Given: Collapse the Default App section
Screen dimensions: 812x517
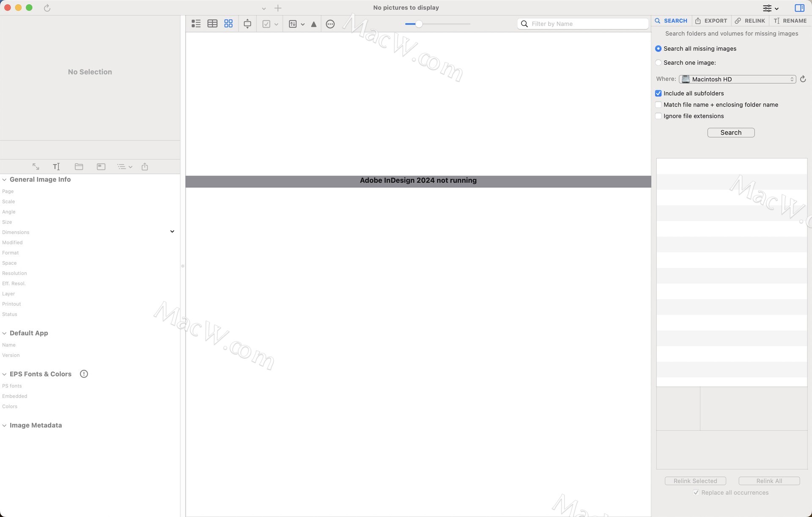Looking at the screenshot, I should (x=4, y=333).
